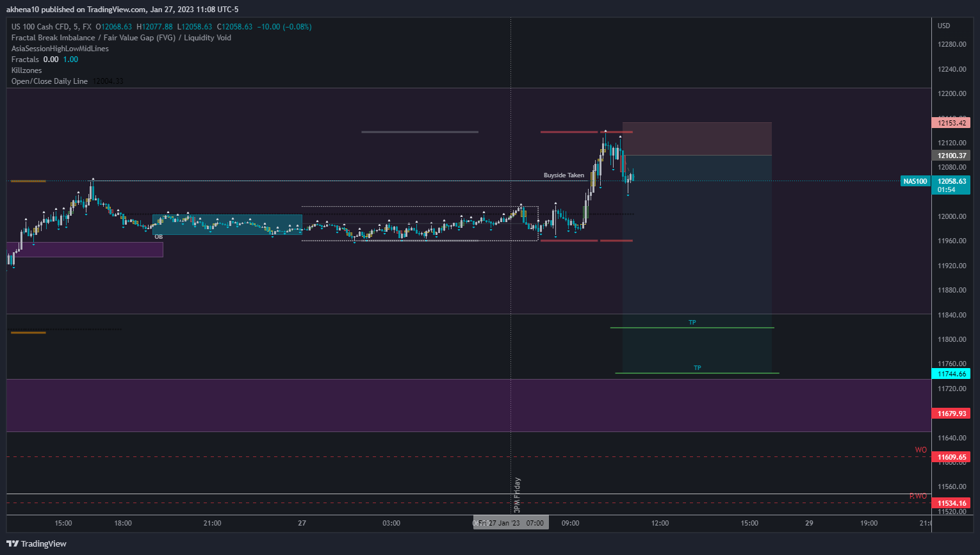Select the Buyside Taken annotation
This screenshot has height=555, width=980.
(x=564, y=175)
